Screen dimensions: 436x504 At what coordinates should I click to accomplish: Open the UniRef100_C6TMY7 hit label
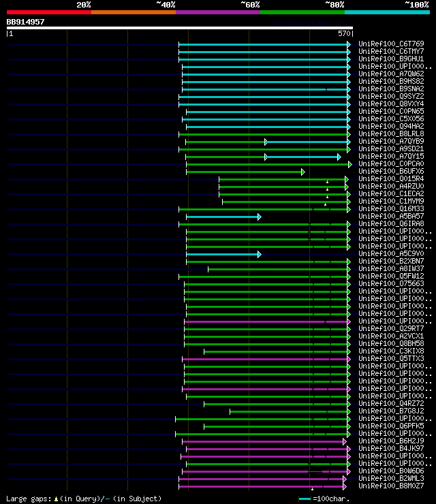[391, 51]
